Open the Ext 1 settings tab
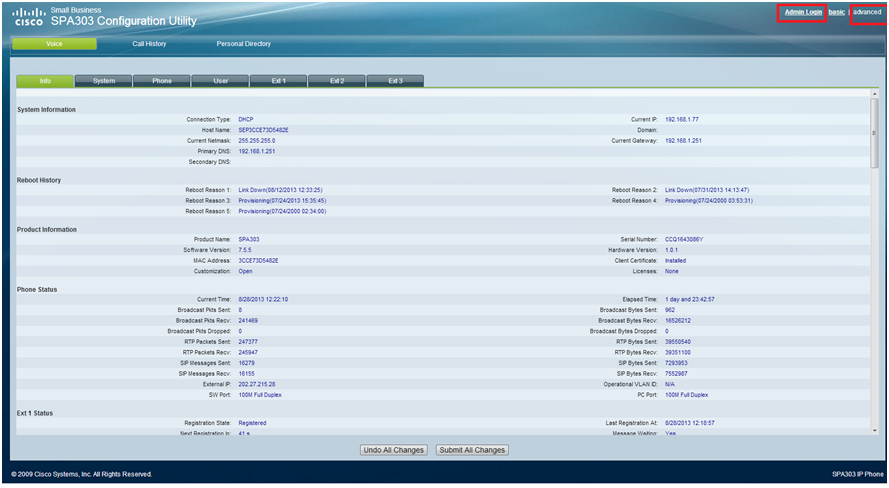 click(278, 80)
